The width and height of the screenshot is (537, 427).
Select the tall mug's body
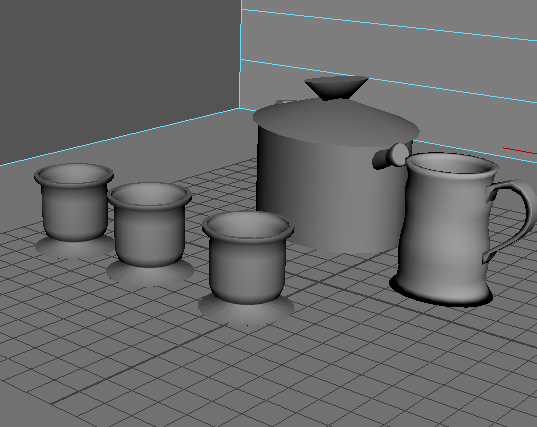click(x=445, y=229)
